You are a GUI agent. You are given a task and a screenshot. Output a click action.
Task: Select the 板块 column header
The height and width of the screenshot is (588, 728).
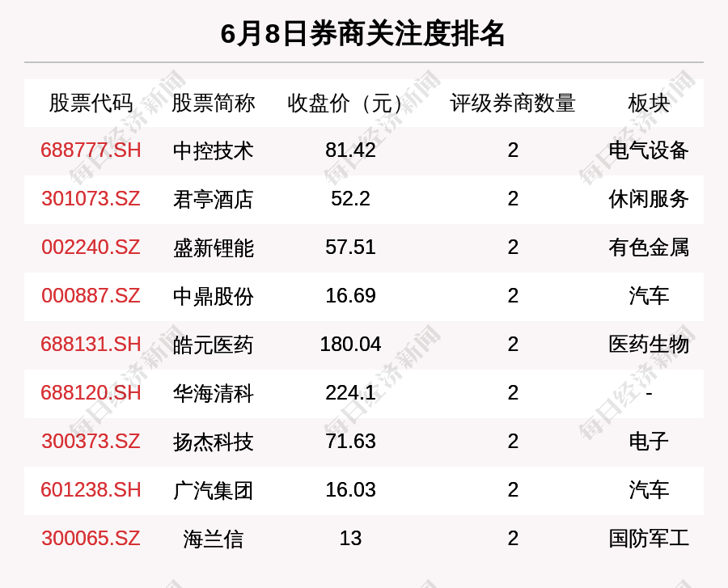[649, 104]
